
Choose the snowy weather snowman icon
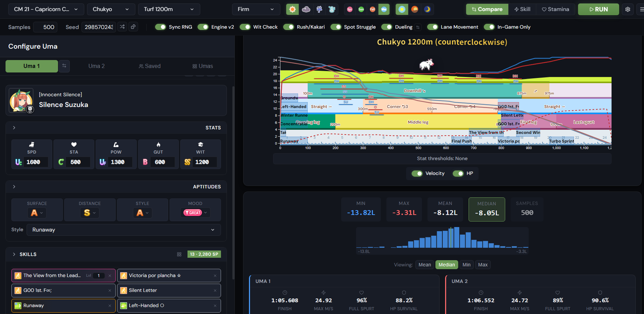pos(332,9)
